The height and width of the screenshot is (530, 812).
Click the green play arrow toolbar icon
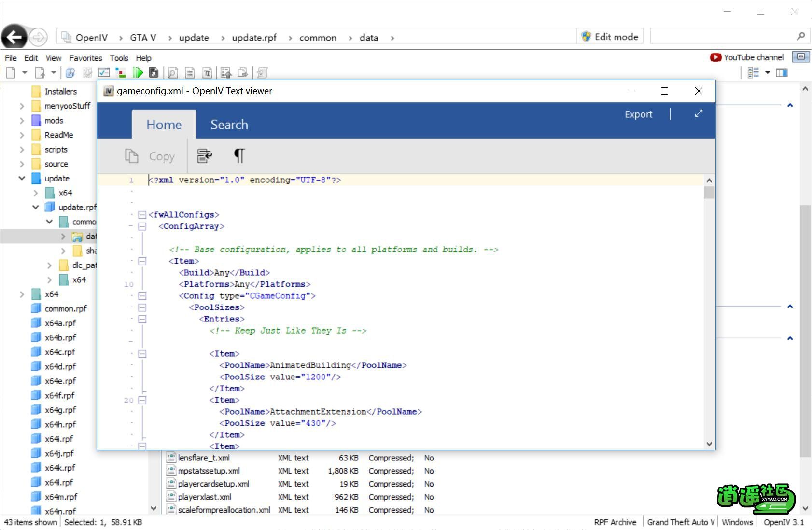pos(138,73)
